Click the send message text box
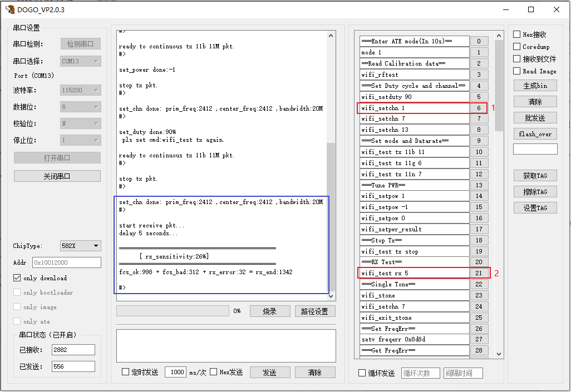Image resolution: width=571 pixels, height=392 pixels. point(226,346)
